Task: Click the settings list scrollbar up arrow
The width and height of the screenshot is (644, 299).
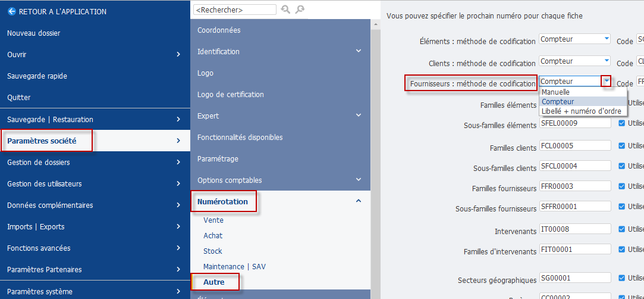Action: [x=375, y=24]
